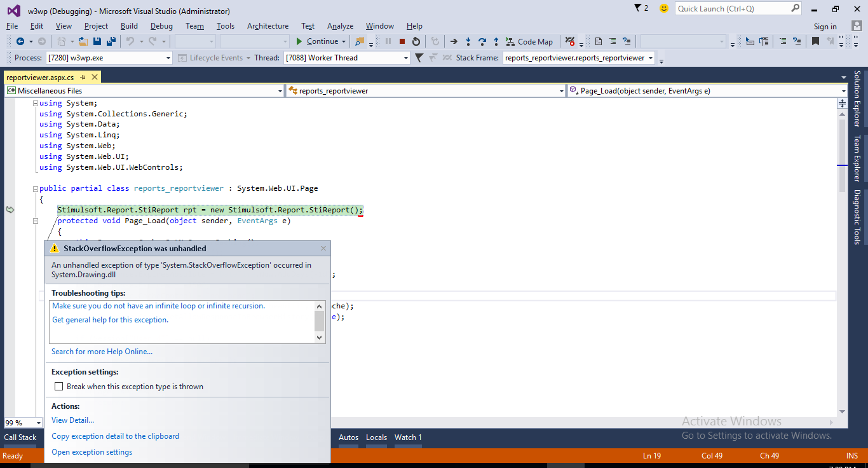Click the Step Out icon

coord(496,41)
